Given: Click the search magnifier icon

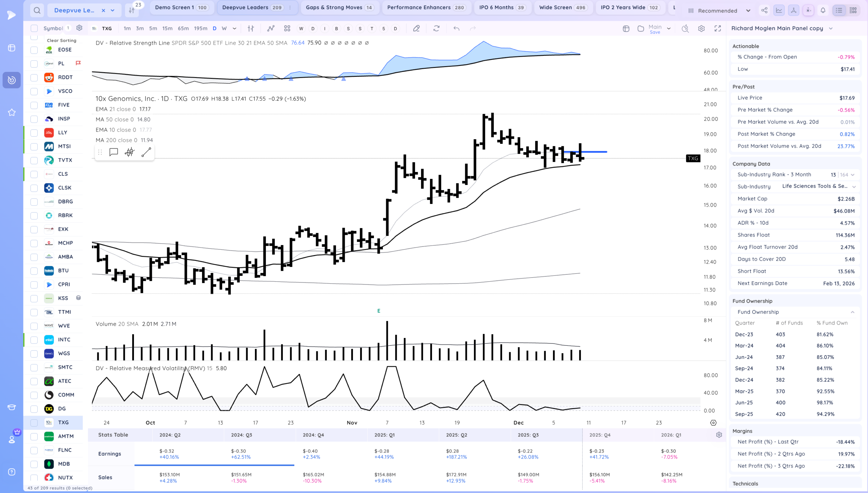Looking at the screenshot, I should 37,11.
